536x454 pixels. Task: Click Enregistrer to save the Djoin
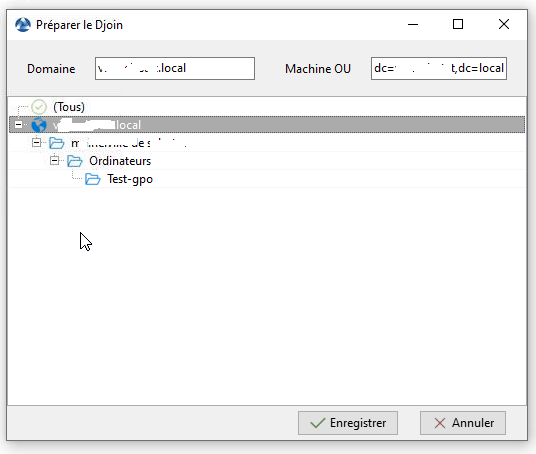pos(348,423)
